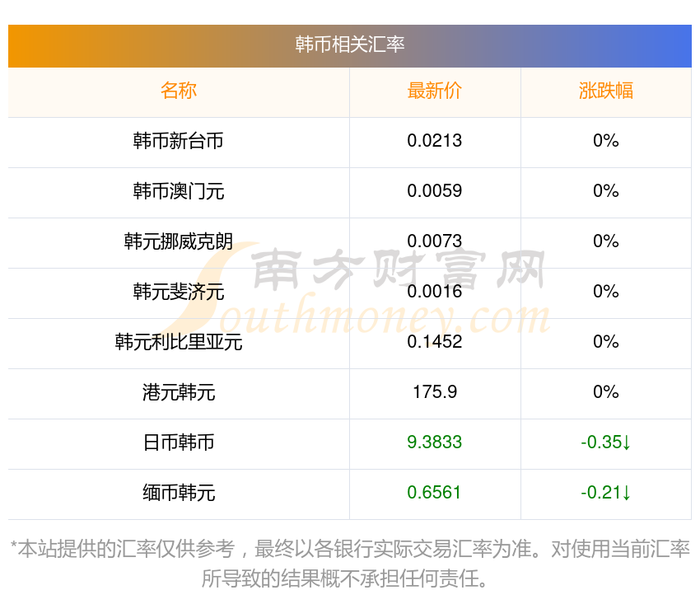Select the value 0.0016
The image size is (700, 604).
coord(434,292)
